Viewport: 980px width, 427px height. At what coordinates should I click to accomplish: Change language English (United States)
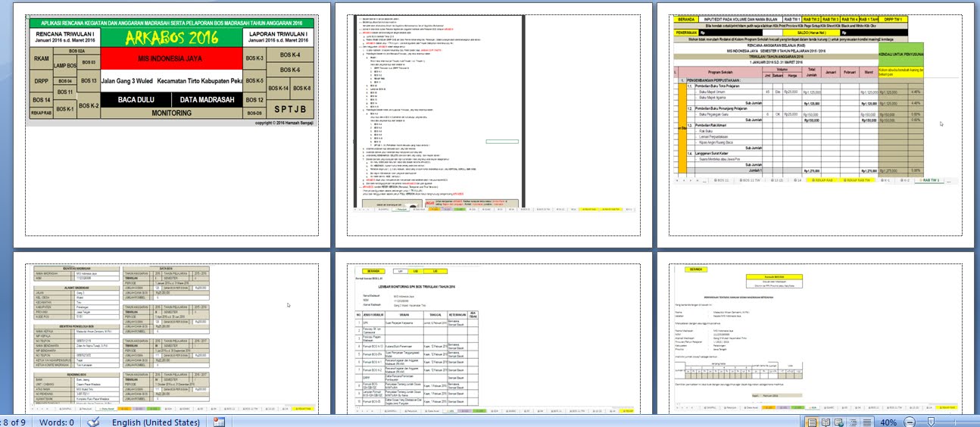pyautogui.click(x=156, y=422)
